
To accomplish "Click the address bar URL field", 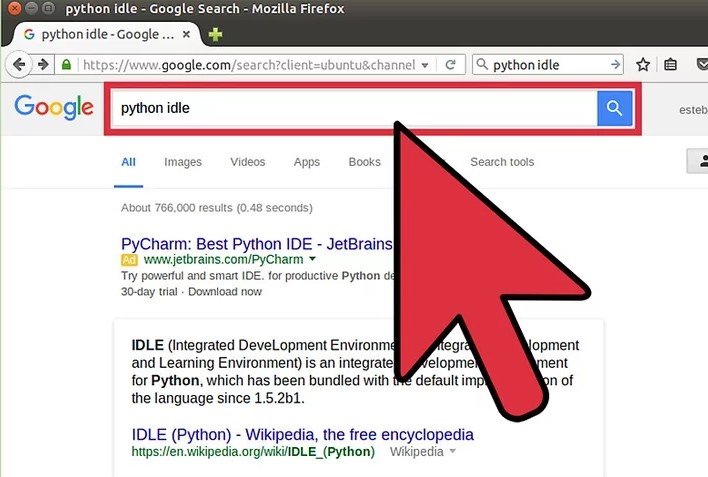I will point(248,65).
